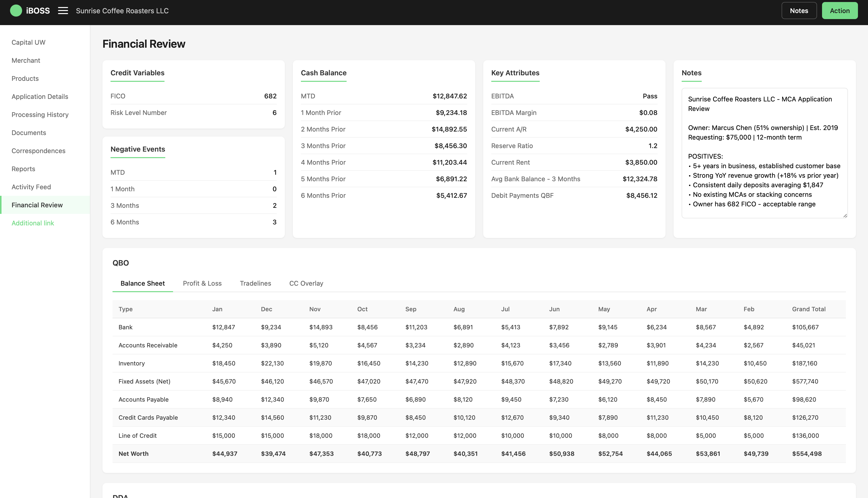868x498 pixels.
Task: Switch to the Profit & Loss tab
Action: pyautogui.click(x=202, y=283)
